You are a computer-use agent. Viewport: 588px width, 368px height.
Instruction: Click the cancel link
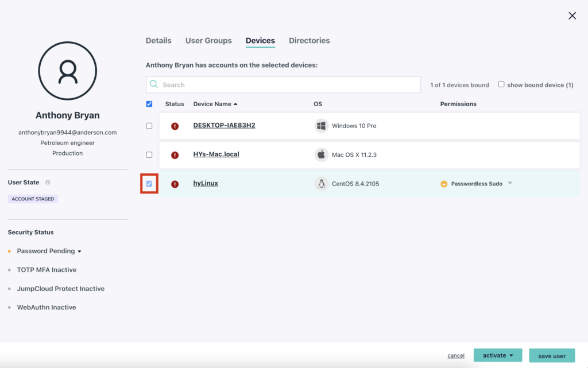[456, 356]
